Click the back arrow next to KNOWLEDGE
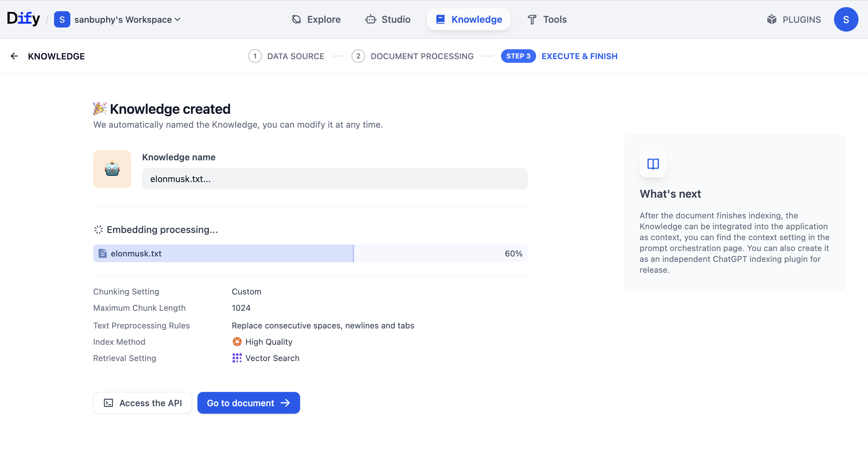The image size is (868, 449). tap(14, 56)
